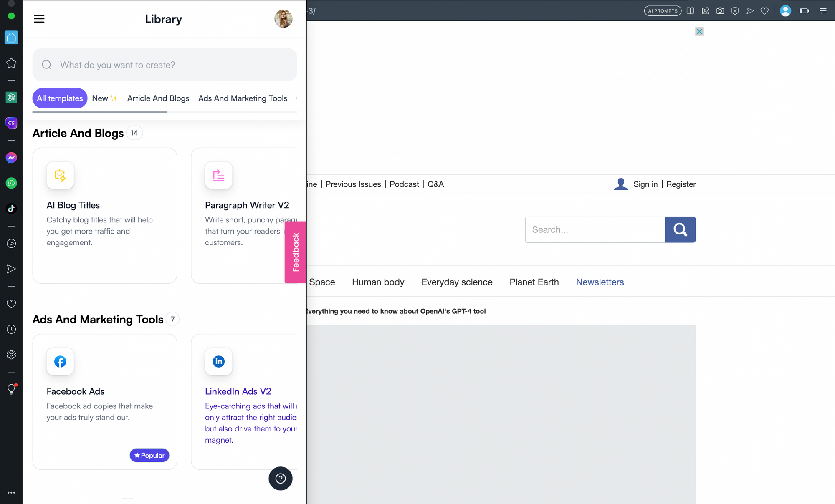The width and height of the screenshot is (835, 504).
Task: Expand the sidebar overflow ellipsis menu
Action: click(11, 493)
